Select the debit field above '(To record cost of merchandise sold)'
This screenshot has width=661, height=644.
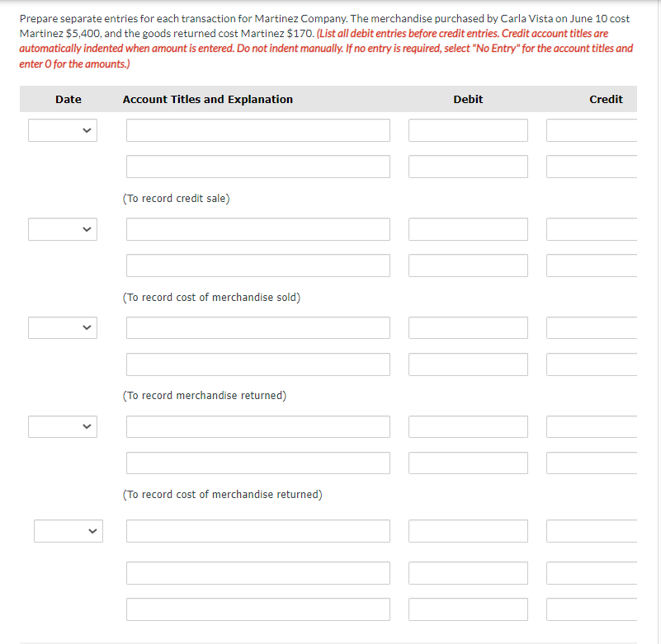pos(468,265)
